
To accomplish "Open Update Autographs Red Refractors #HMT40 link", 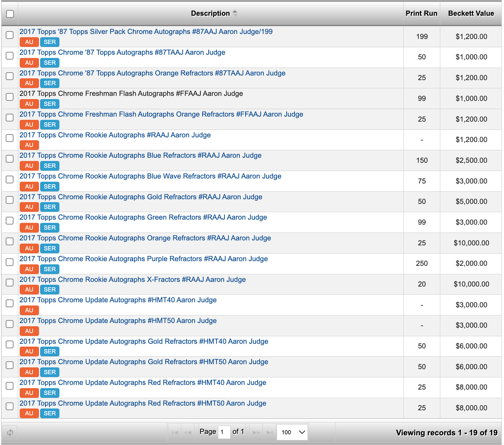I will click(x=143, y=382).
